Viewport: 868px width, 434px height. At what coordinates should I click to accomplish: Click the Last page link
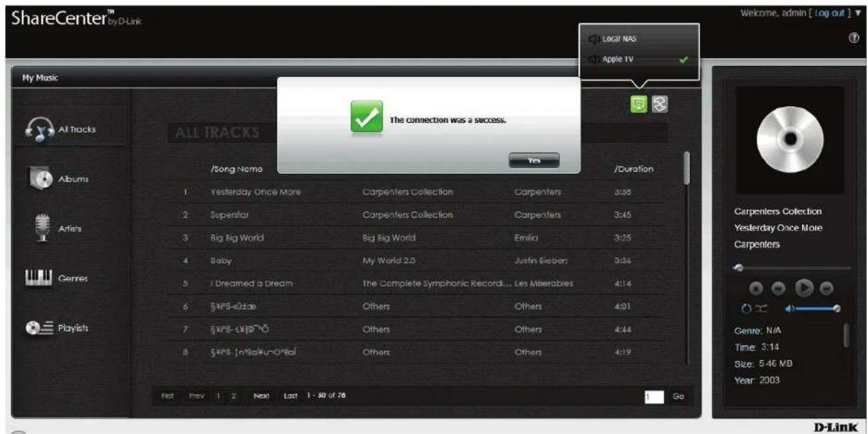click(291, 397)
